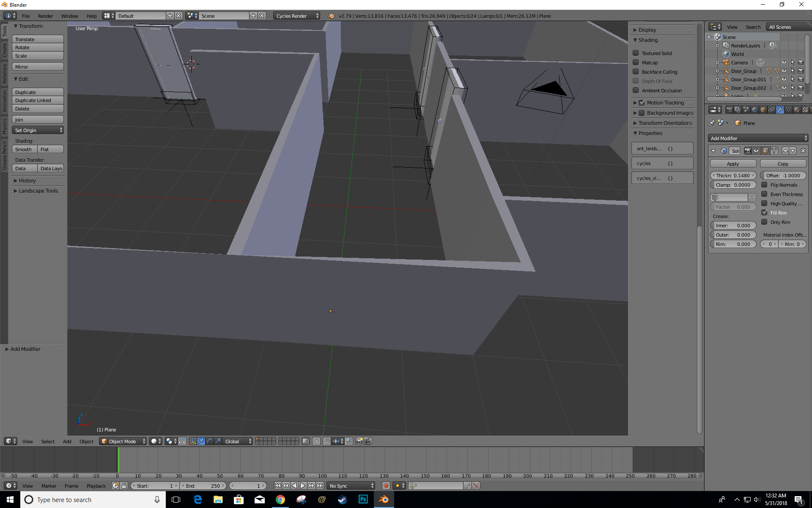Hide the Camera object with its eye icon
Viewport: 812px width, 508px height.
point(784,62)
